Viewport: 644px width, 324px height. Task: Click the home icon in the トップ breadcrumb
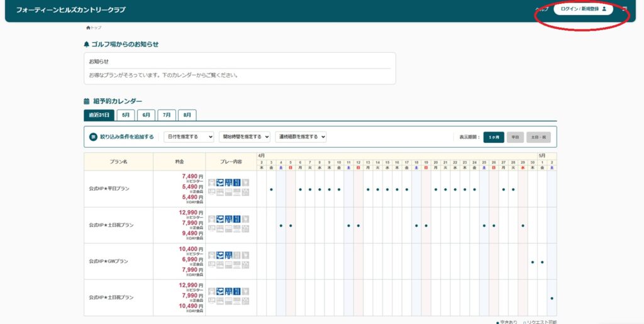point(88,28)
